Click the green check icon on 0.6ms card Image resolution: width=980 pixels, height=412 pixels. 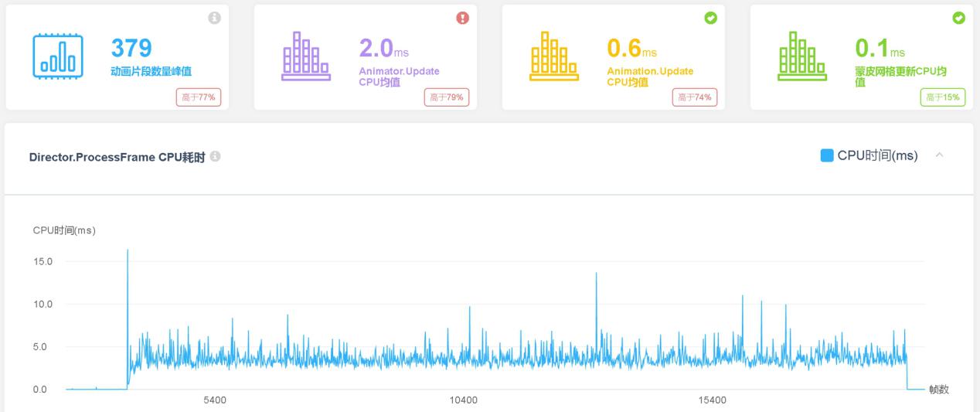tap(711, 19)
